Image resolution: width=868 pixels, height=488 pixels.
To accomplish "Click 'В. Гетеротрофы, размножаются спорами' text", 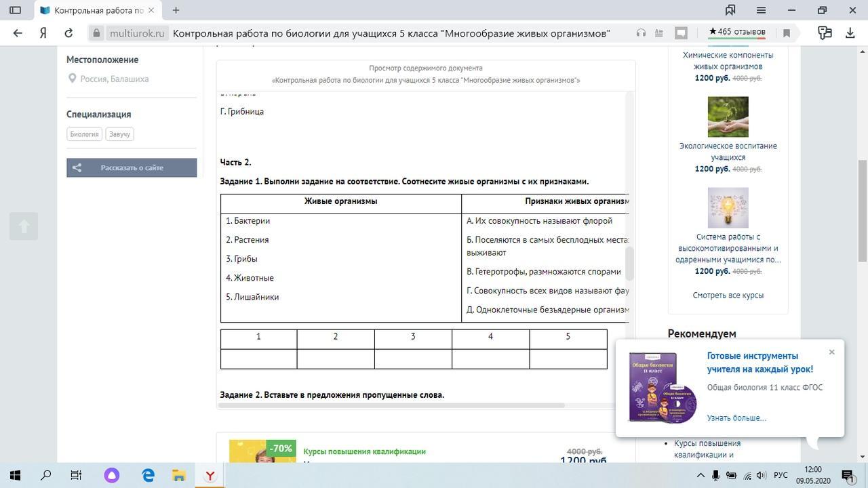I will (544, 272).
